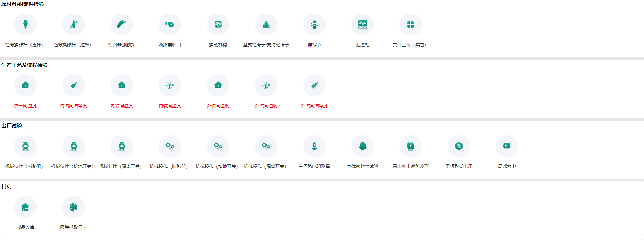
Task: Open the 成品入库 warehouse icon
Action: [25, 207]
